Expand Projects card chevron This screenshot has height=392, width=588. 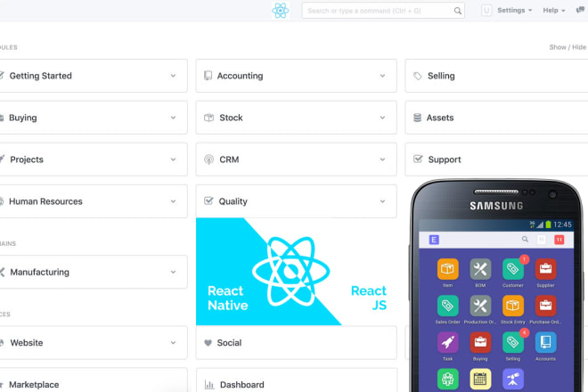(173, 159)
